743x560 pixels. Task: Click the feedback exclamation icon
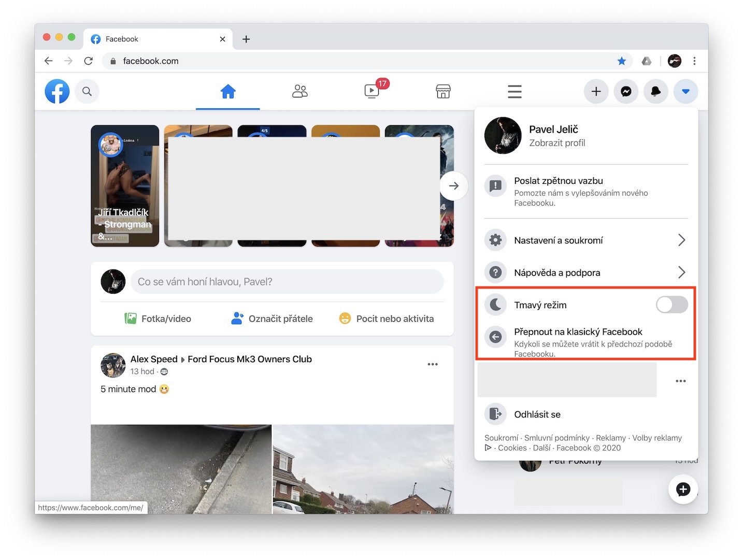coord(496,185)
